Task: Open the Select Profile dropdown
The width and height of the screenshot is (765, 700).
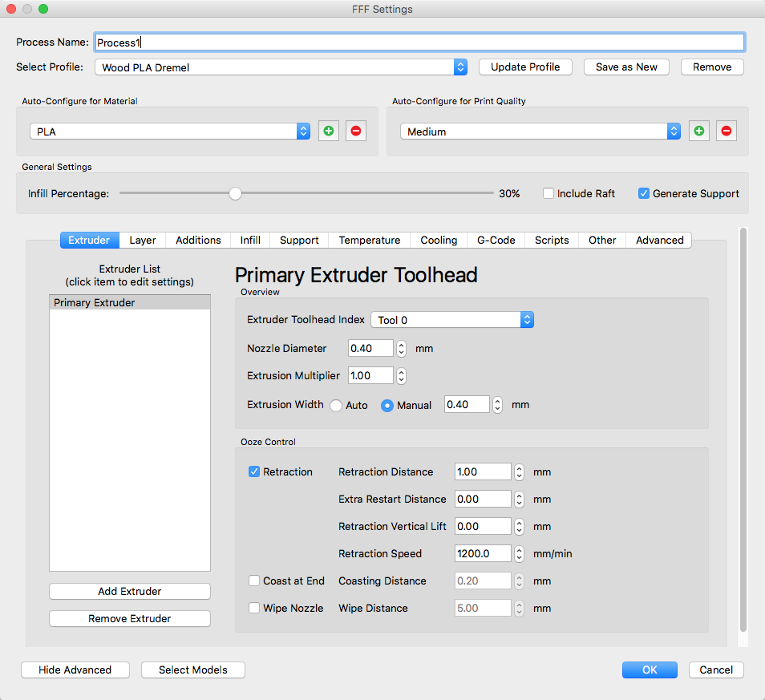Action: click(281, 67)
